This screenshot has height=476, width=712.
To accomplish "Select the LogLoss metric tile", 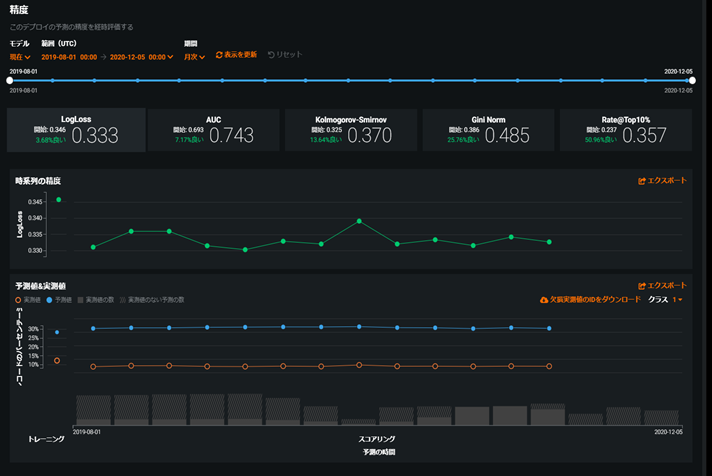I will click(x=76, y=130).
